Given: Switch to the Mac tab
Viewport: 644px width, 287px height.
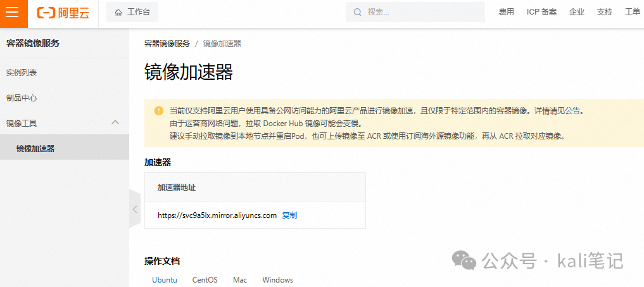Looking at the screenshot, I should (240, 280).
